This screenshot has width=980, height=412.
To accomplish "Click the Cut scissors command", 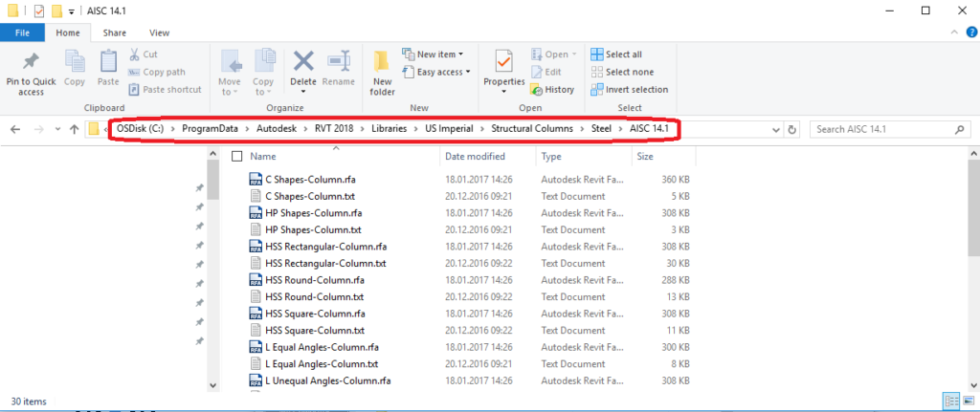I will point(144,54).
